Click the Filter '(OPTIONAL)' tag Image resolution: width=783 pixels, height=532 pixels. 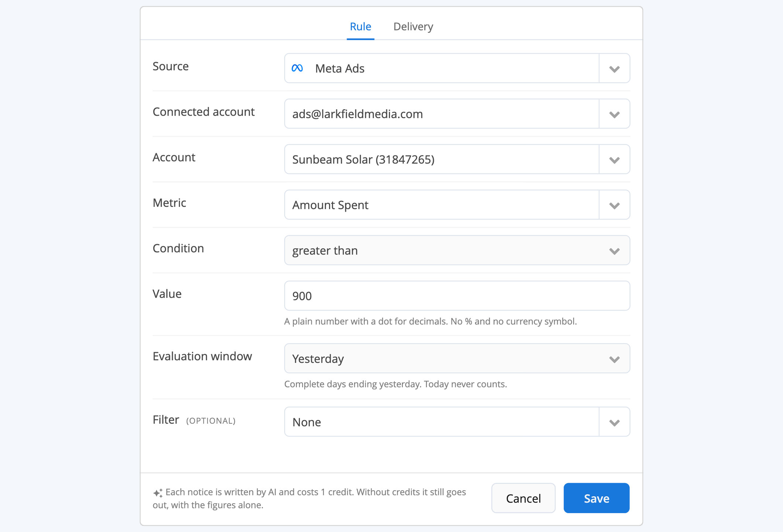click(211, 421)
